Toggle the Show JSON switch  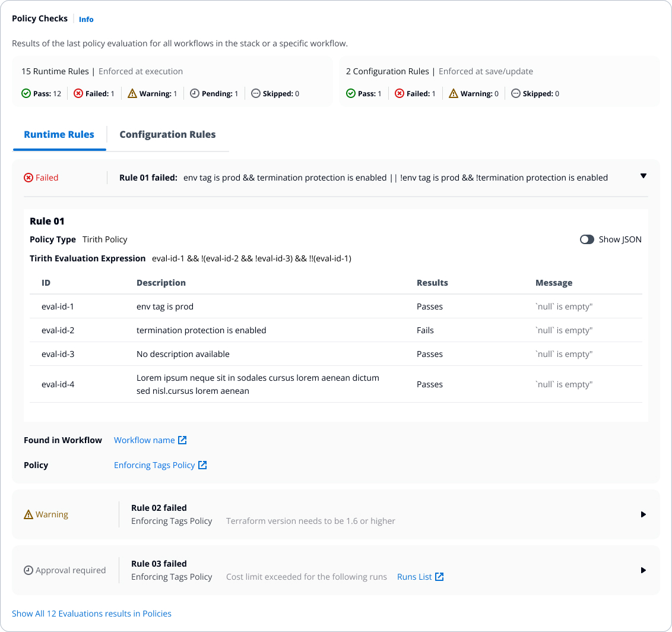(587, 239)
